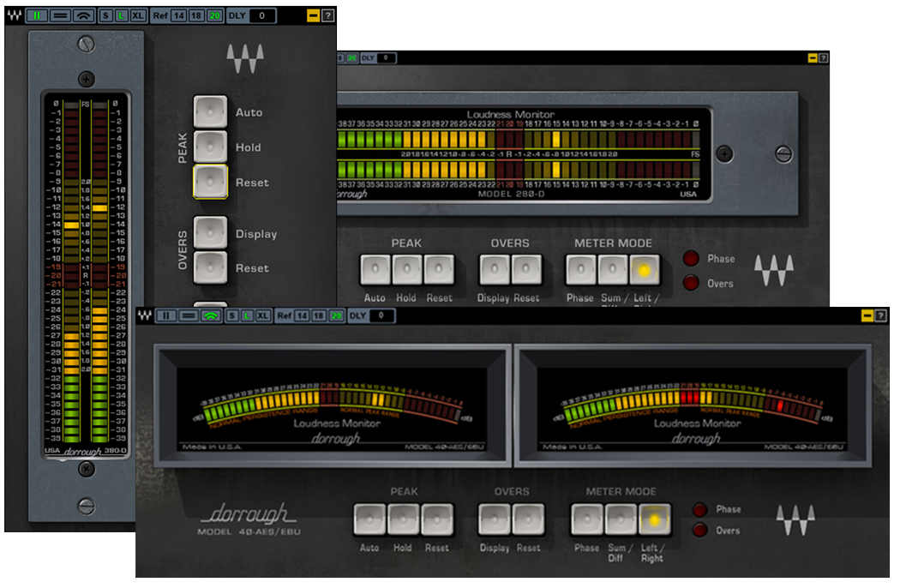This screenshot has width=900, height=588.
Task: Click Peak Reset in 280-D window
Action: (439, 269)
